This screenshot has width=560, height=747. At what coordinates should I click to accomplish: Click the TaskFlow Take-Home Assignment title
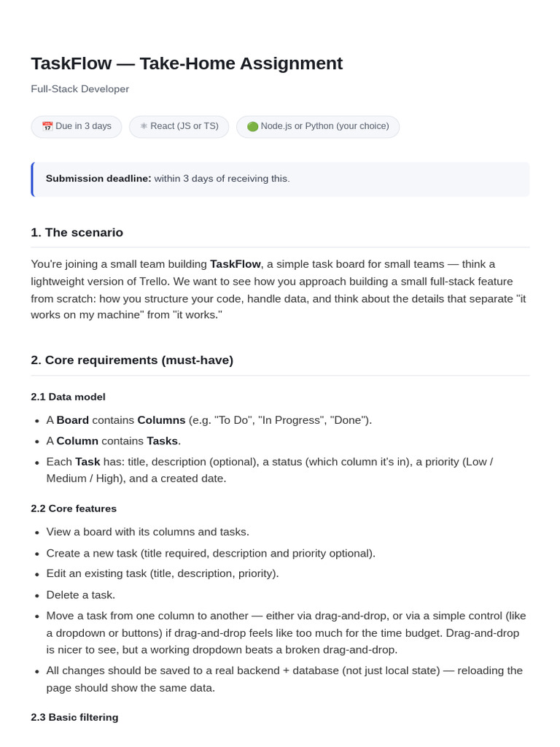187,63
